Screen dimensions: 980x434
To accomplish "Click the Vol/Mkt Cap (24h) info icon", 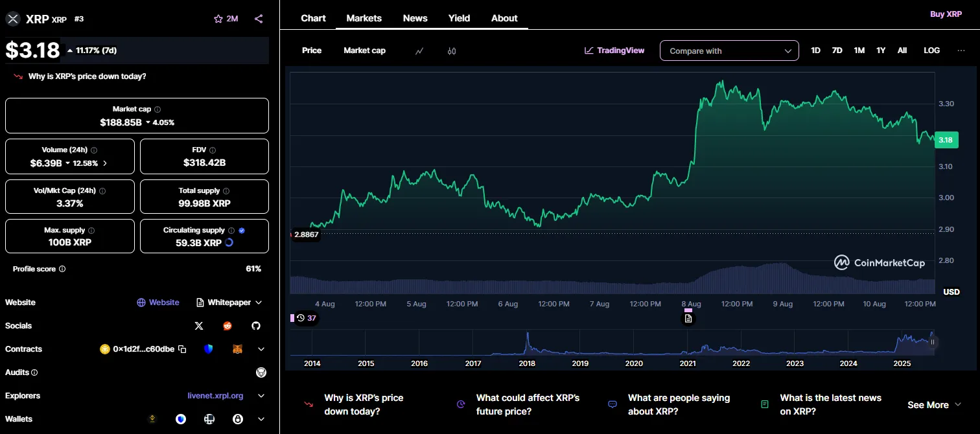I will 102,191.
